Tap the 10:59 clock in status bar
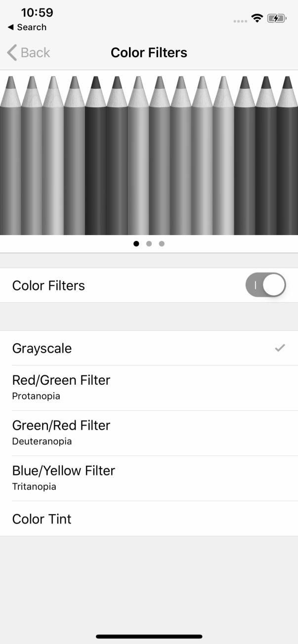Image resolution: width=298 pixels, height=644 pixels. 37,12
